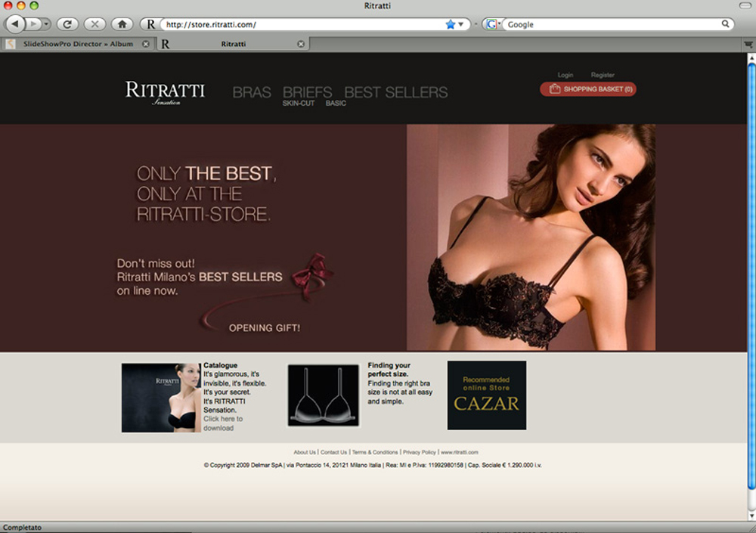756x533 pixels.
Task: Click the Login link
Action: click(x=565, y=75)
